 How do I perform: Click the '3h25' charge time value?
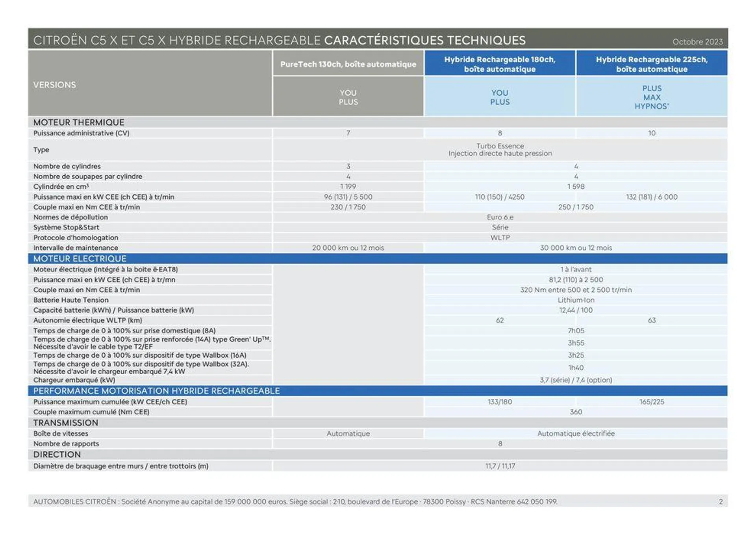pos(576,355)
